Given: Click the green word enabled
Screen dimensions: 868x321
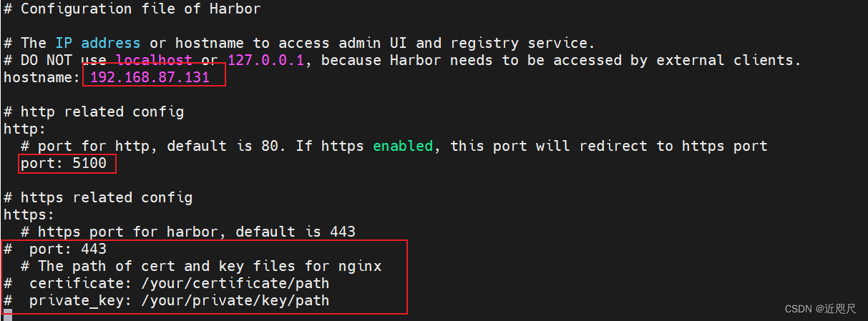Looking at the screenshot, I should 403,146.
